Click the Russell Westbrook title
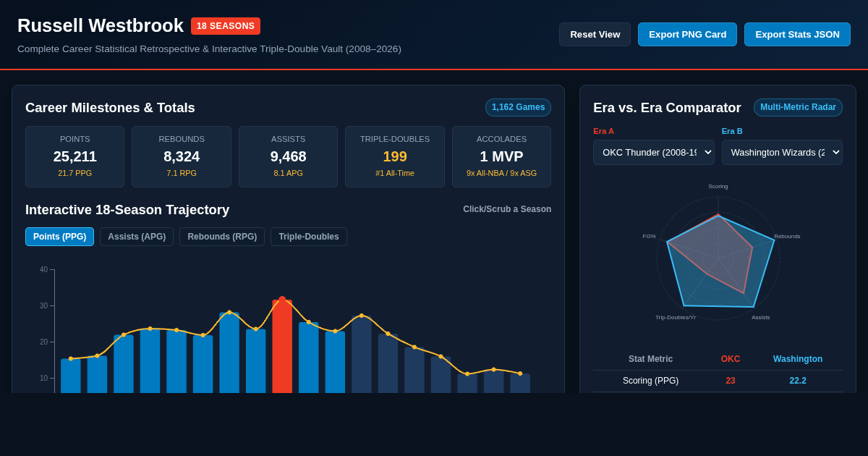The height and width of the screenshot is (456, 868). [x=101, y=25]
